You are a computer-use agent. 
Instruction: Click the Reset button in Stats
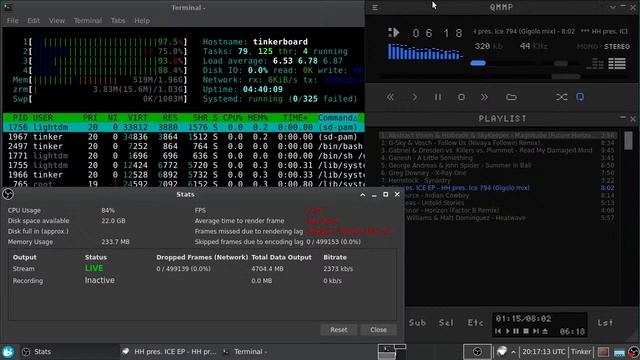coord(338,329)
